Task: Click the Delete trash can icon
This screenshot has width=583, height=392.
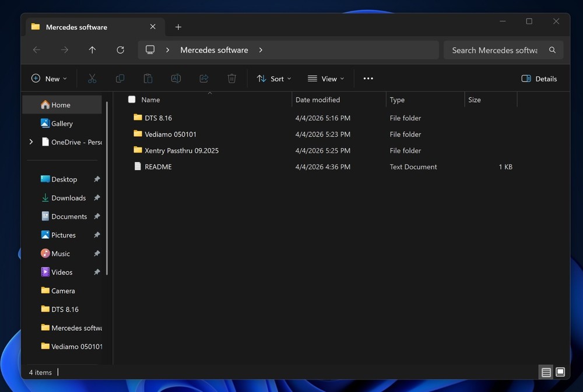Action: pyautogui.click(x=231, y=79)
